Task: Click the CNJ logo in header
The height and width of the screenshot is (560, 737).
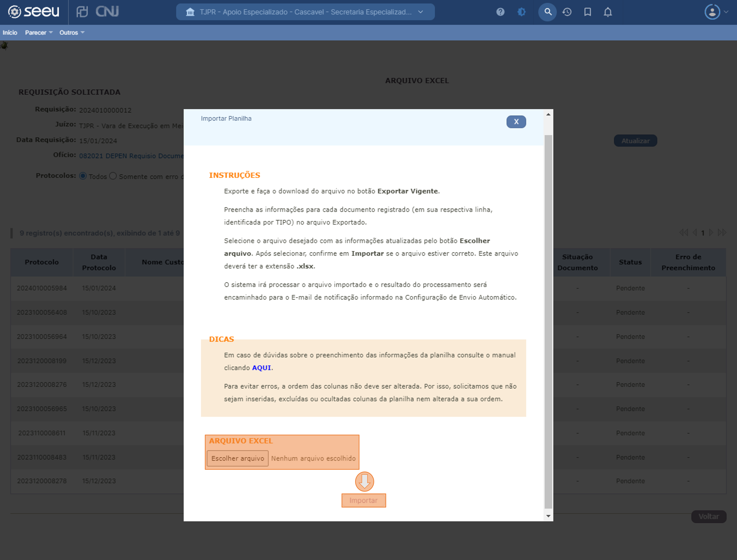Action: point(107,12)
